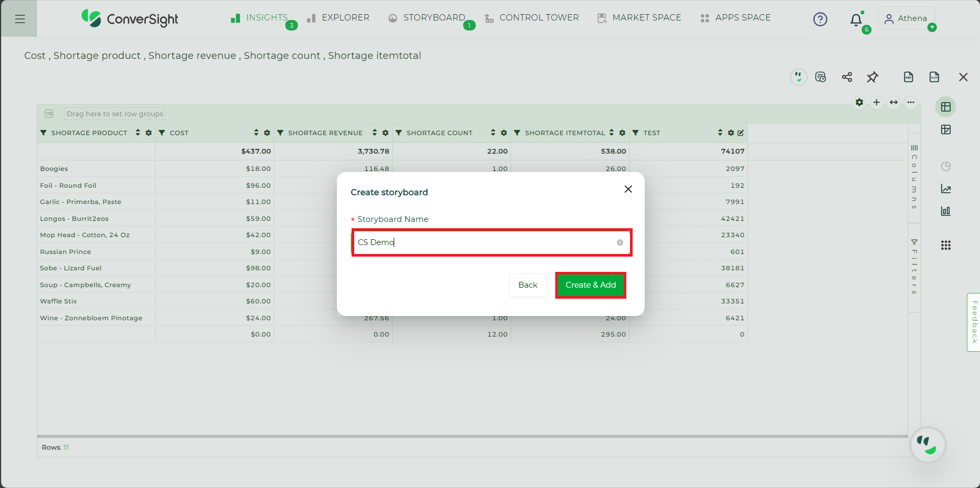Click the Athena assistant icon in the toolbar

(x=798, y=77)
